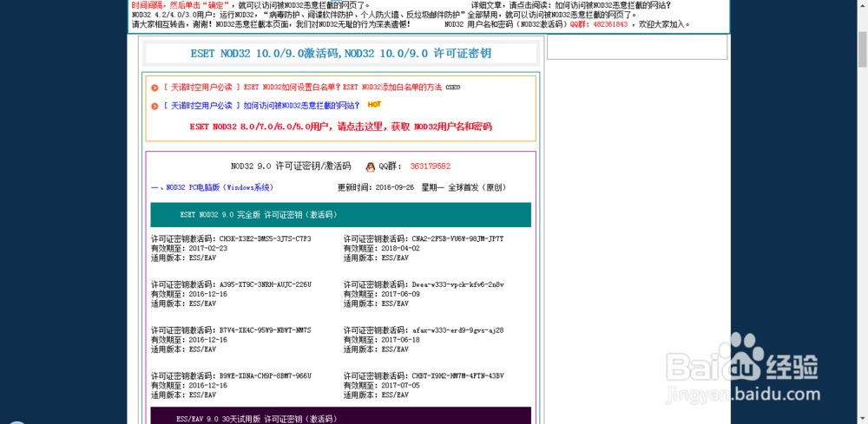Select license key B9WE-XDNA-CH9P-8BM7-966U
The height and width of the screenshot is (424, 868).
pyautogui.click(x=266, y=375)
